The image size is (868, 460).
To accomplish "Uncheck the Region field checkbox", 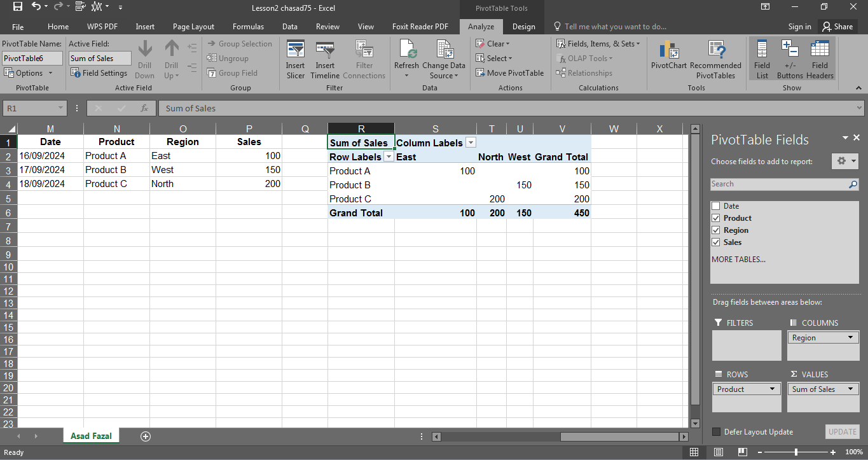I will tap(716, 230).
